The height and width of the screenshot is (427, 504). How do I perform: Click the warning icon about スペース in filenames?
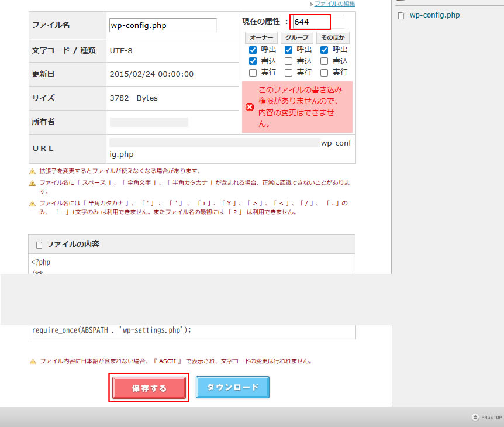coord(32,183)
